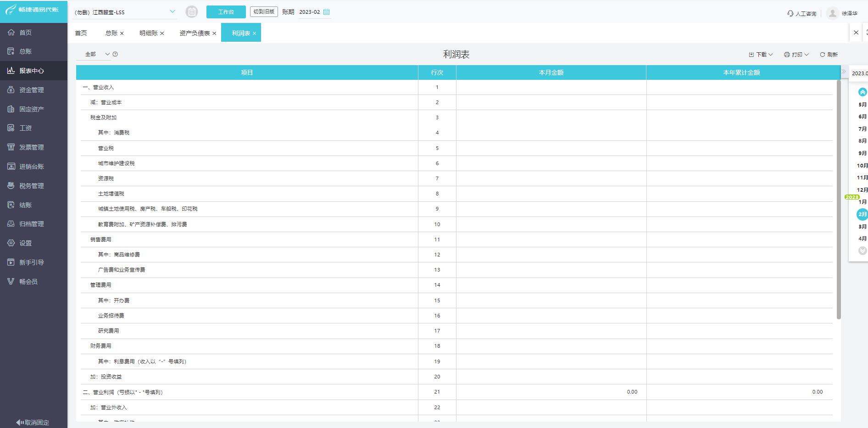
Task: Click the 工作台 button
Action: 226,12
